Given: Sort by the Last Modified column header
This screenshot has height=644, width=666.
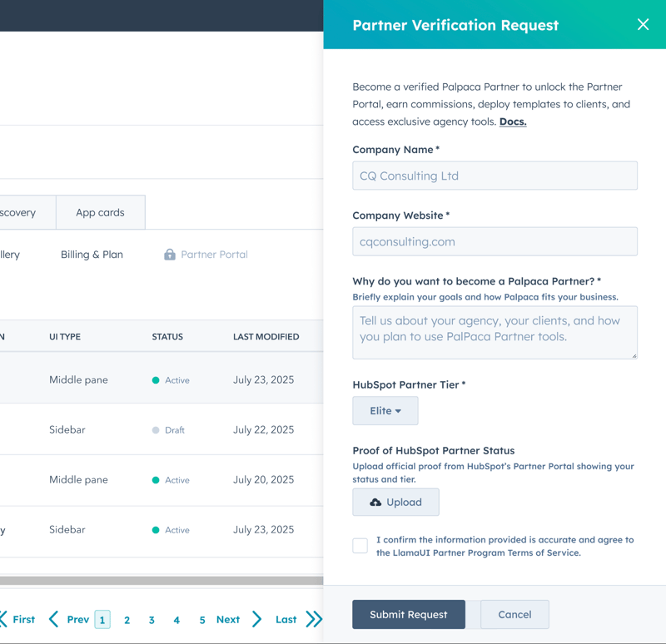Looking at the screenshot, I should click(x=266, y=337).
